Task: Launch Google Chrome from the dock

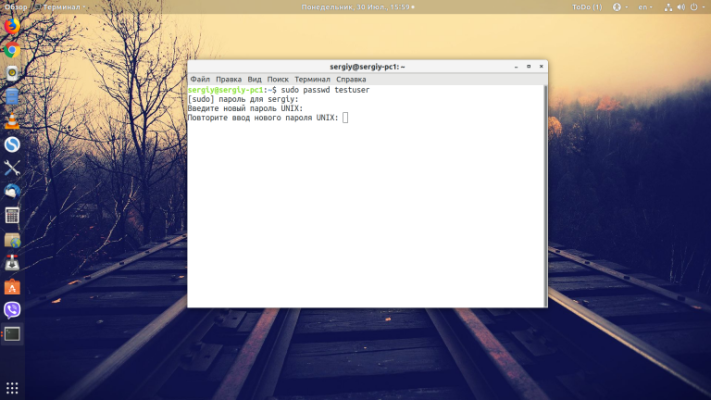Action: (x=12, y=50)
